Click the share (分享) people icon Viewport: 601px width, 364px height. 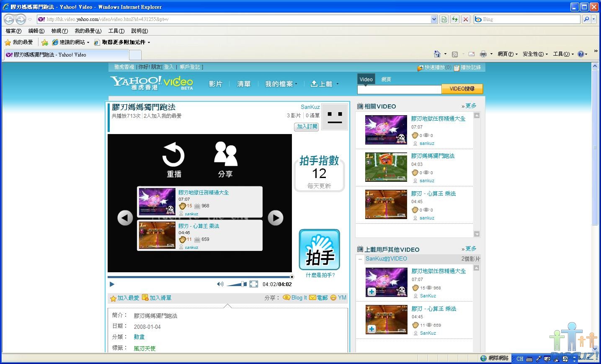225,154
